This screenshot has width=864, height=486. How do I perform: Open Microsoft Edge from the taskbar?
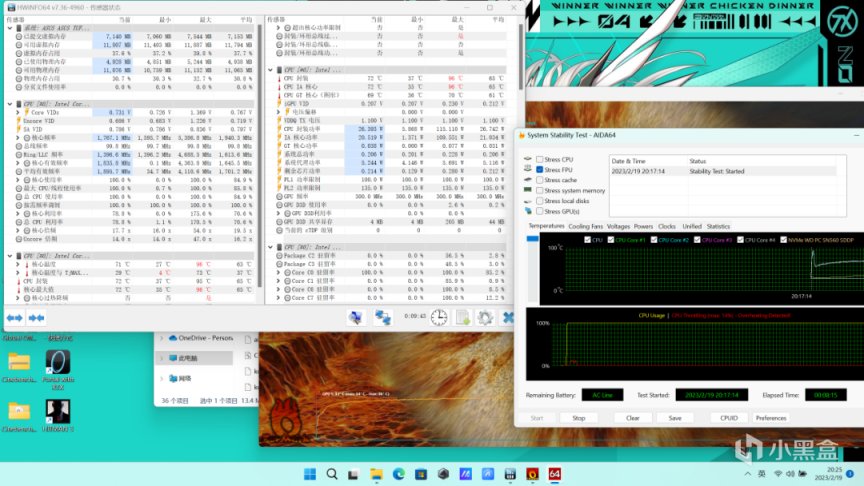tap(398, 473)
